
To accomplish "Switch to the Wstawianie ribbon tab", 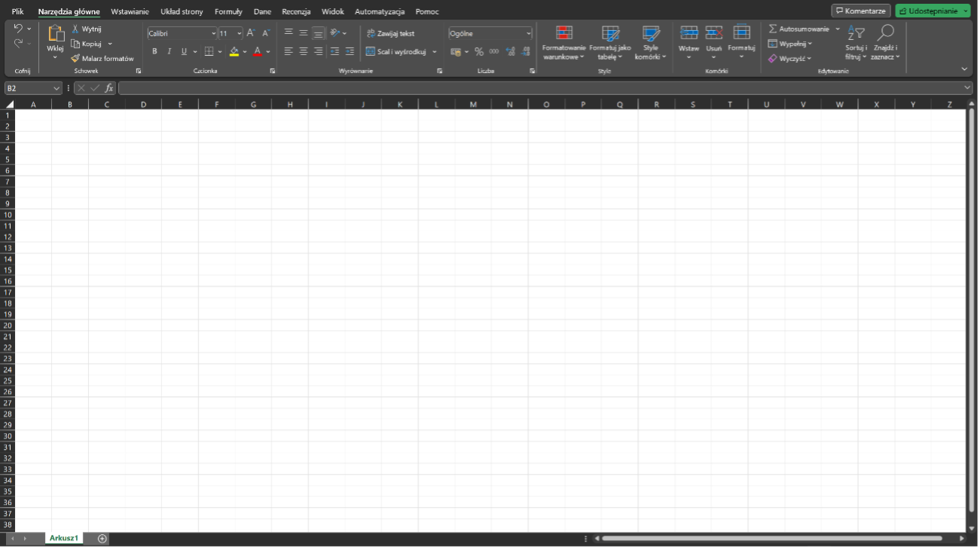I will tap(130, 11).
